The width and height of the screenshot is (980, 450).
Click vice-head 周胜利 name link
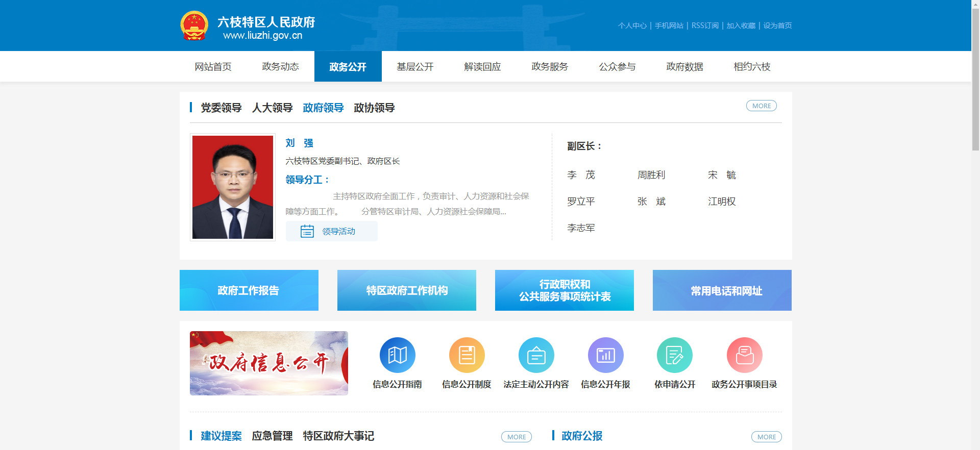[651, 175]
